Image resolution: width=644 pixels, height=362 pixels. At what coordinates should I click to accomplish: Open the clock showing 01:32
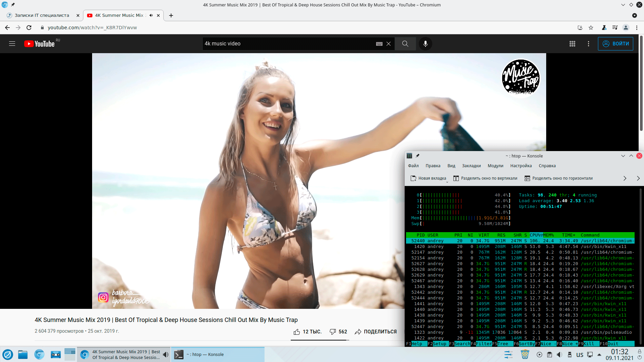click(x=619, y=355)
